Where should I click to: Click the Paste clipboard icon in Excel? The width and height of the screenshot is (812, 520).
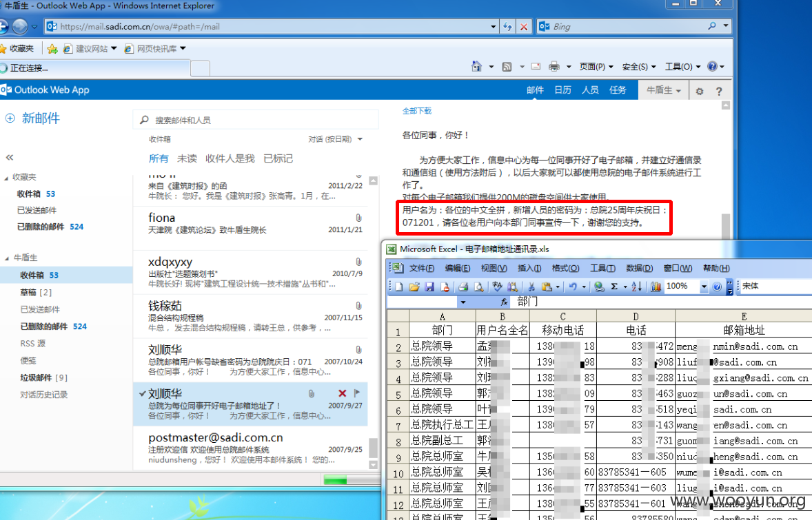pos(546,287)
